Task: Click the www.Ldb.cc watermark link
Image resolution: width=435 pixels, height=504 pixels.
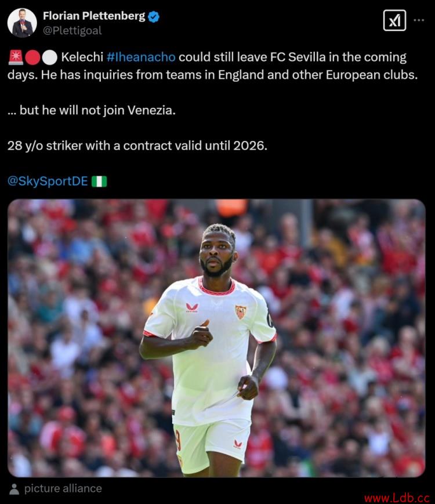Action: [397, 498]
